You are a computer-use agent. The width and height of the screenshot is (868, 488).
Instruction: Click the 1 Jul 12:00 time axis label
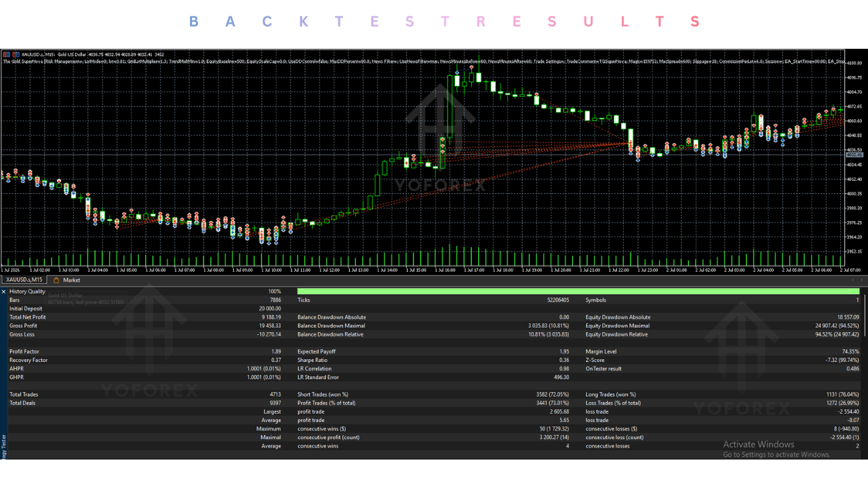pyautogui.click(x=330, y=270)
